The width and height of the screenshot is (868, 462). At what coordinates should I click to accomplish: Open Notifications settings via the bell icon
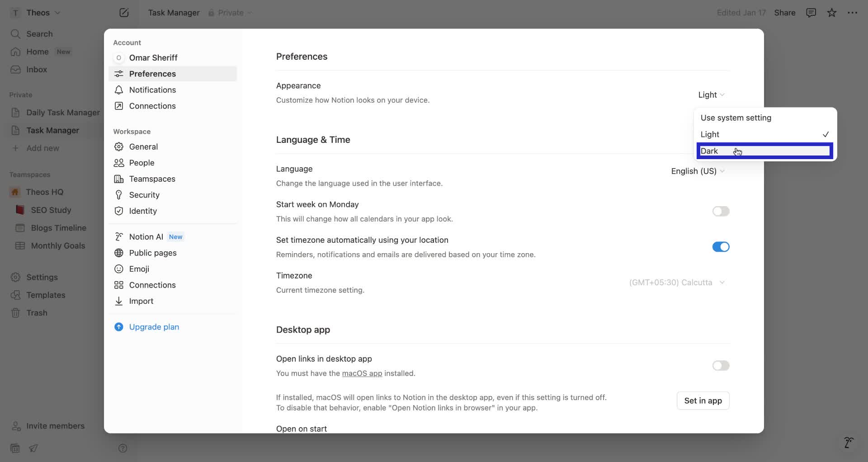point(118,90)
